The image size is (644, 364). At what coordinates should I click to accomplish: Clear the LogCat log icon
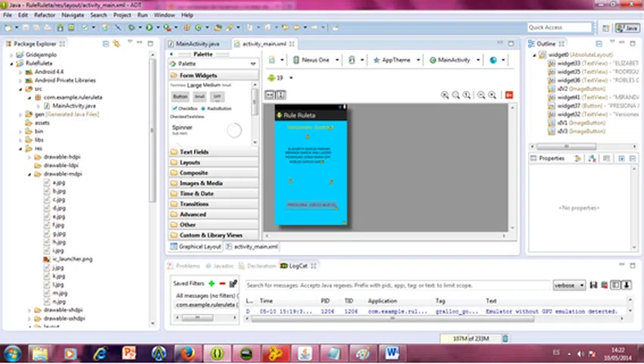[604, 285]
